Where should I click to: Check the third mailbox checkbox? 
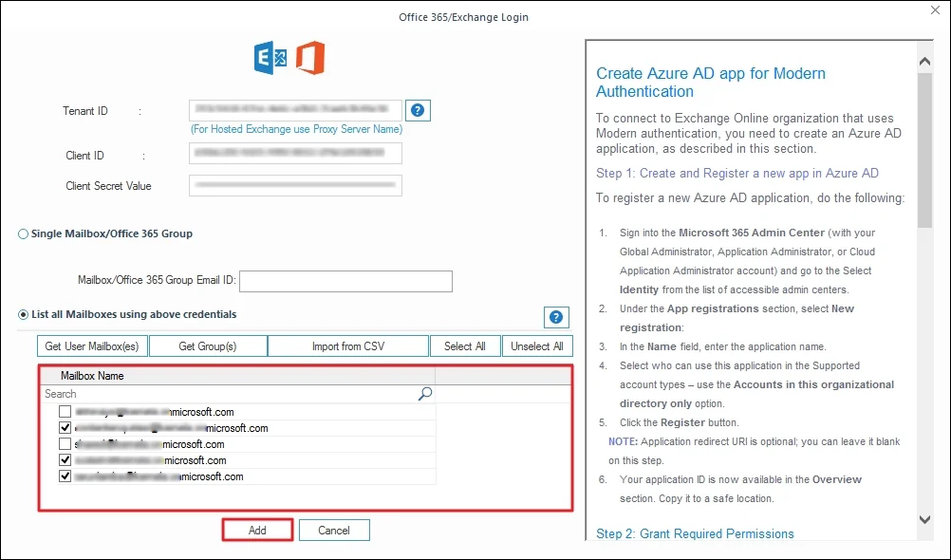65,444
